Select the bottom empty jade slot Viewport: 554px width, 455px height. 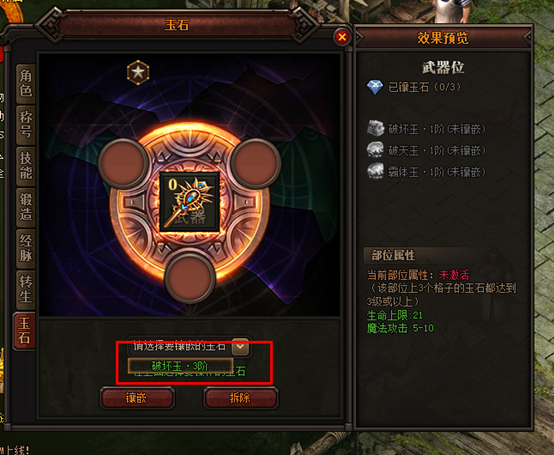190,278
